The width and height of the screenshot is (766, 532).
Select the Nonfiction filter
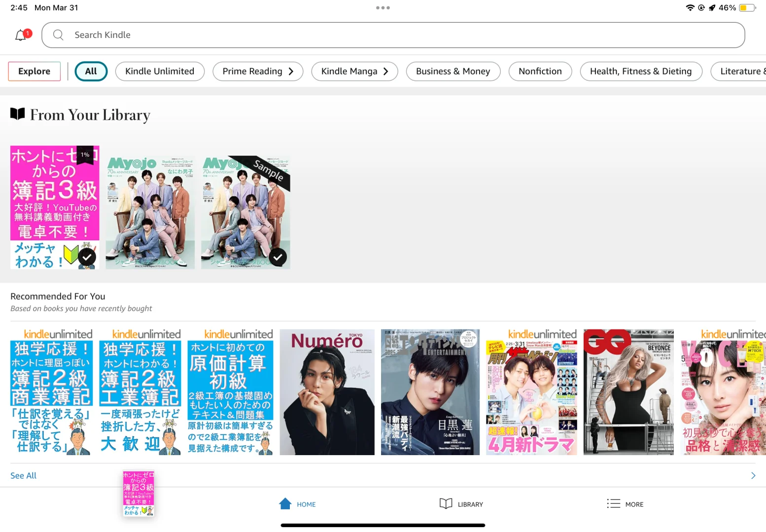point(540,71)
